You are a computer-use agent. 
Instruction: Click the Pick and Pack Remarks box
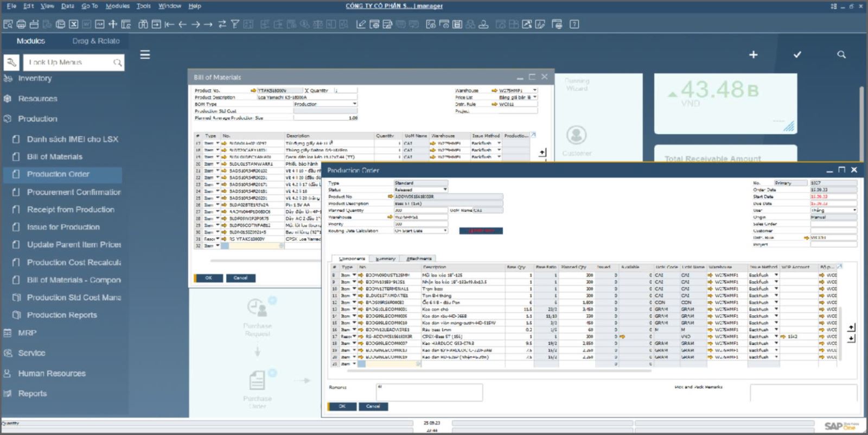click(x=803, y=393)
